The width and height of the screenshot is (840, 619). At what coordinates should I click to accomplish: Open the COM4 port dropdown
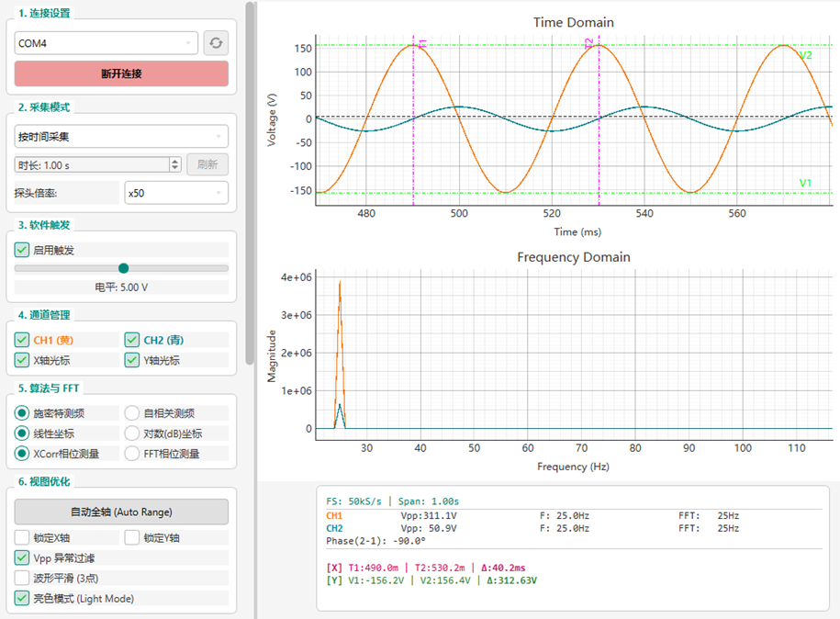pyautogui.click(x=106, y=43)
